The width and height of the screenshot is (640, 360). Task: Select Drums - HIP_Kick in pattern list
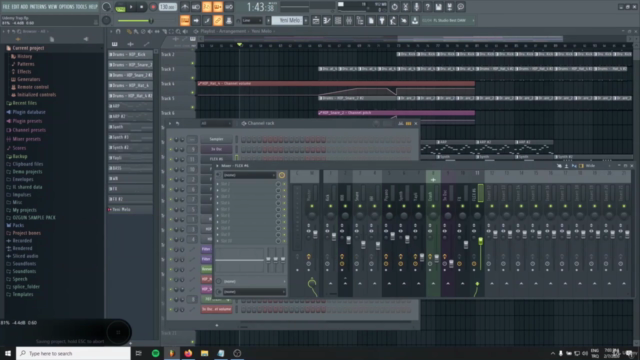click(x=130, y=54)
